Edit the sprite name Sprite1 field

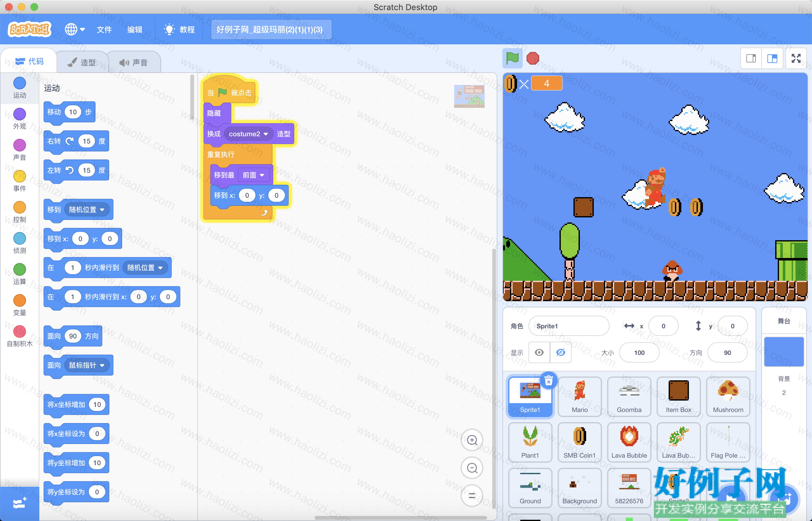(x=568, y=326)
